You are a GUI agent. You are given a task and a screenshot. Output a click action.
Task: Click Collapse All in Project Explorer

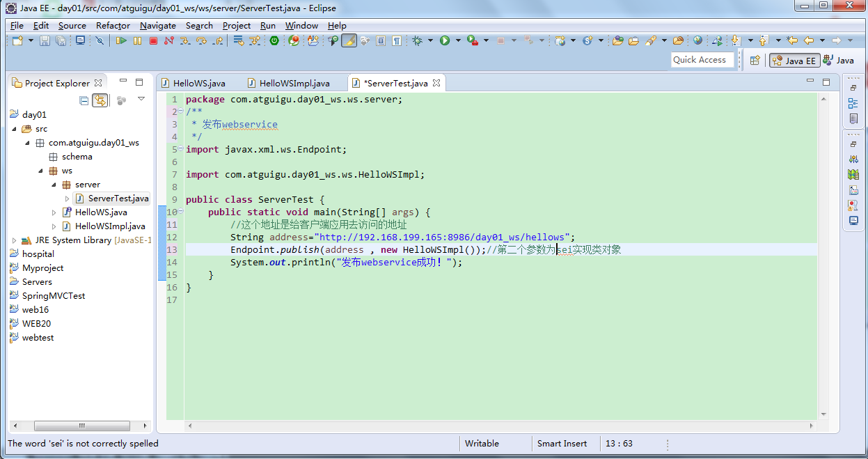[84, 100]
